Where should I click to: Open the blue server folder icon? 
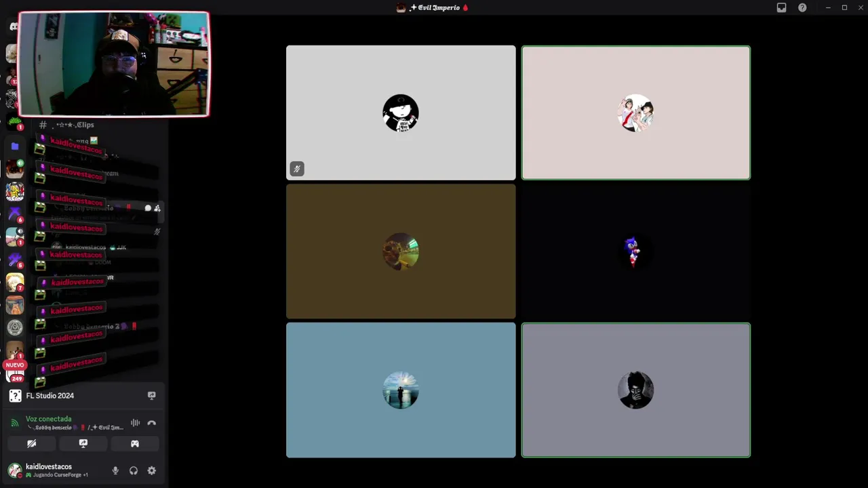[x=15, y=146]
